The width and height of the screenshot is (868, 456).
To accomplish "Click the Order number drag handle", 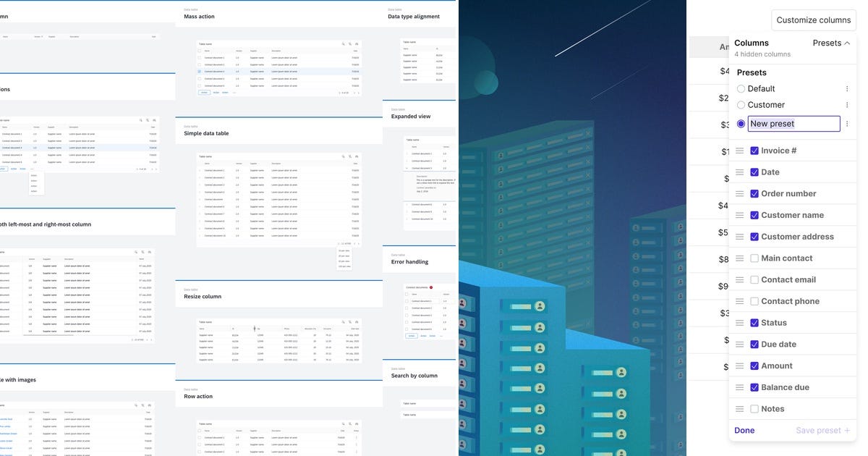I will point(739,194).
